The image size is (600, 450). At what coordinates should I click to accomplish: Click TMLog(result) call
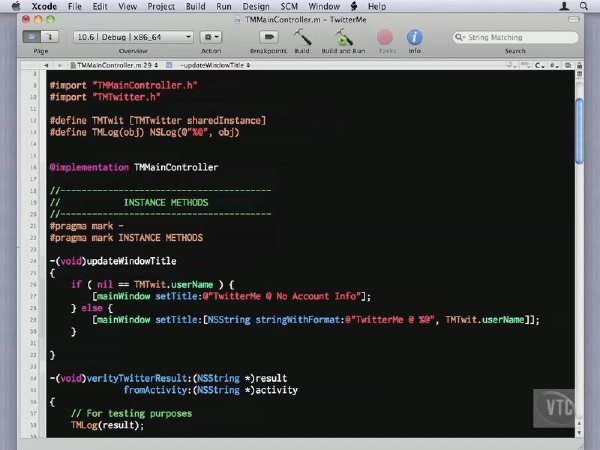point(107,426)
